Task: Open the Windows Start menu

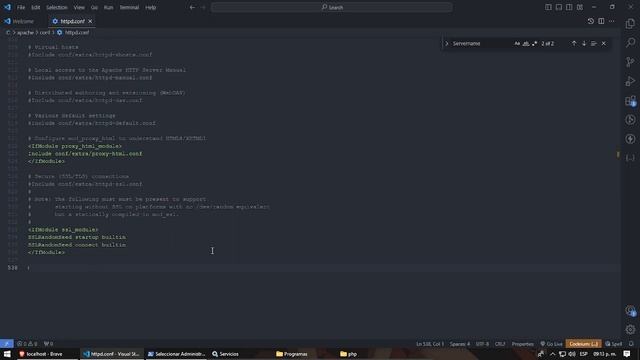Action: point(7,354)
